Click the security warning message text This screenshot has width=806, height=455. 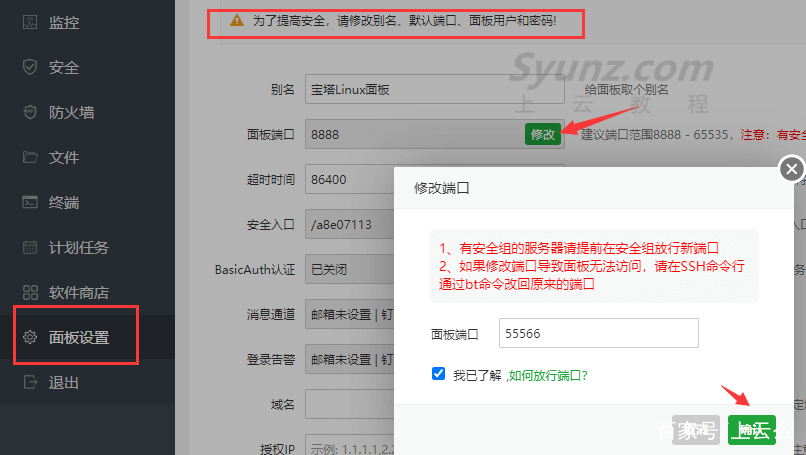pyautogui.click(x=404, y=21)
